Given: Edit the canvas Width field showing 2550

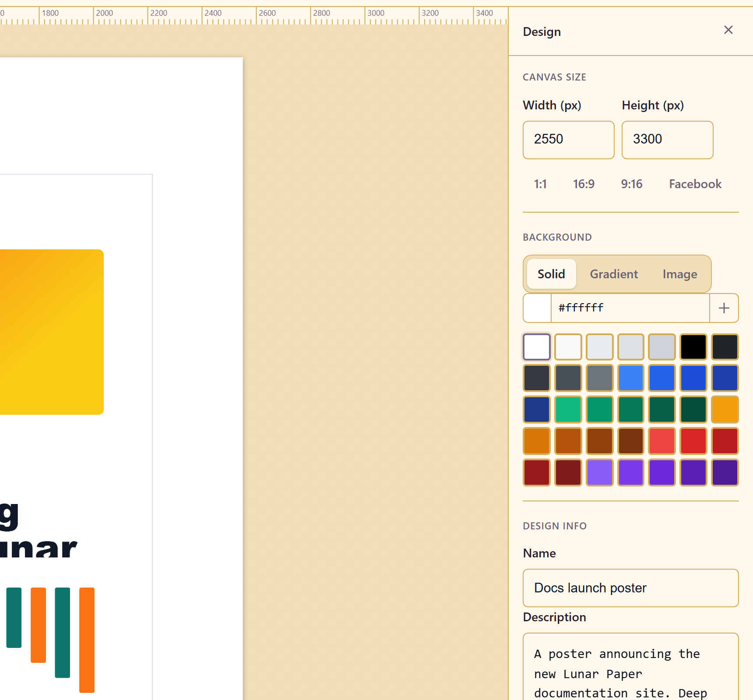Looking at the screenshot, I should [568, 140].
